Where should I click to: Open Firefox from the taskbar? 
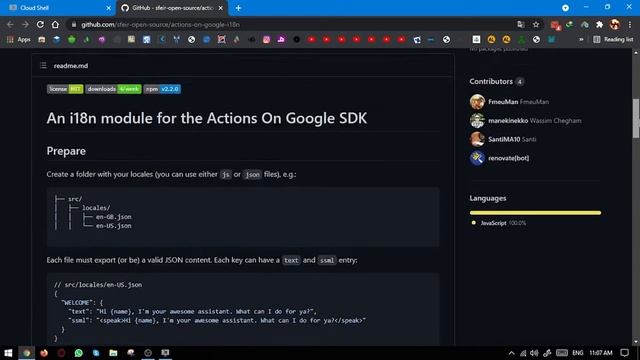(x=44, y=353)
